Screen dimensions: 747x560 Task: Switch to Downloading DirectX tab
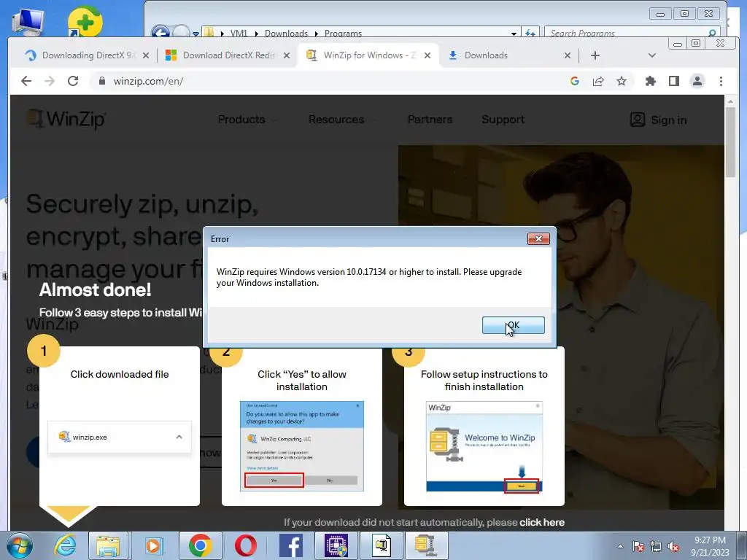(86, 55)
